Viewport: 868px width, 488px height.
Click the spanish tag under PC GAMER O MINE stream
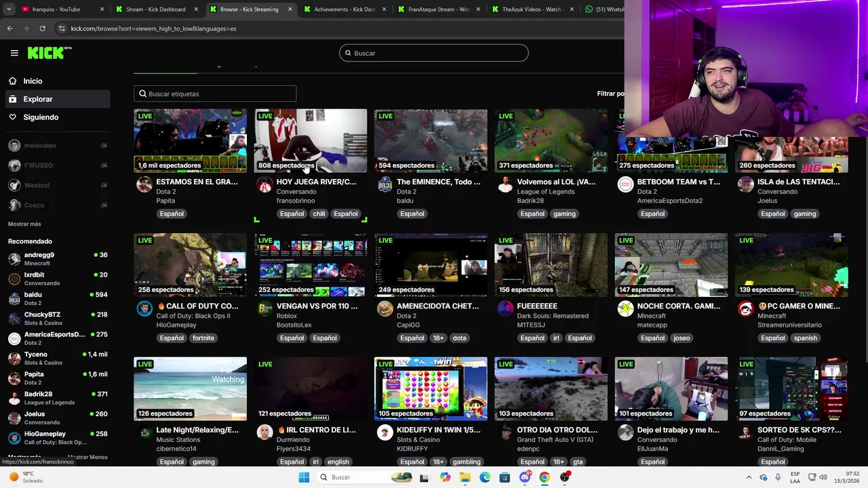click(806, 338)
